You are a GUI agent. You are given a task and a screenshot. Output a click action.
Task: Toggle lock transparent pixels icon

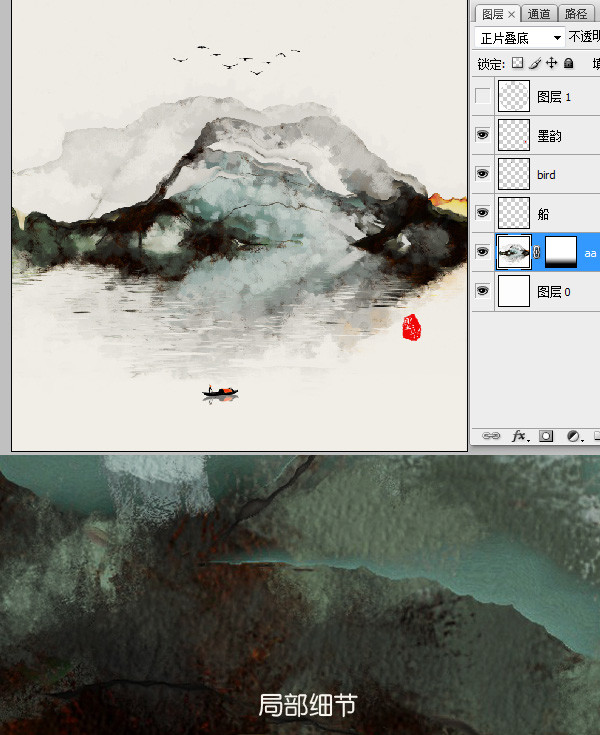(518, 63)
